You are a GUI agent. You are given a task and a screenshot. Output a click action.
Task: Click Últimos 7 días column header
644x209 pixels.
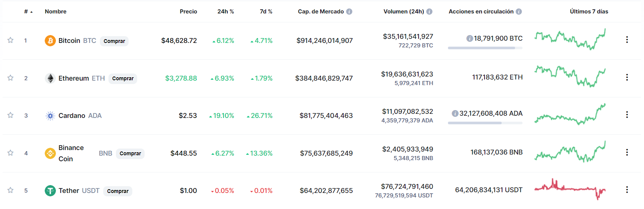589,12
